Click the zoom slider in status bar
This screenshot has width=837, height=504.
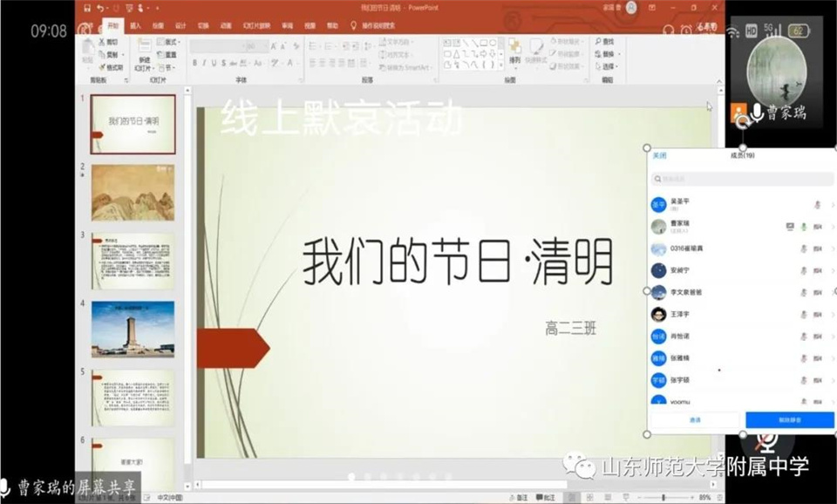coord(664,498)
